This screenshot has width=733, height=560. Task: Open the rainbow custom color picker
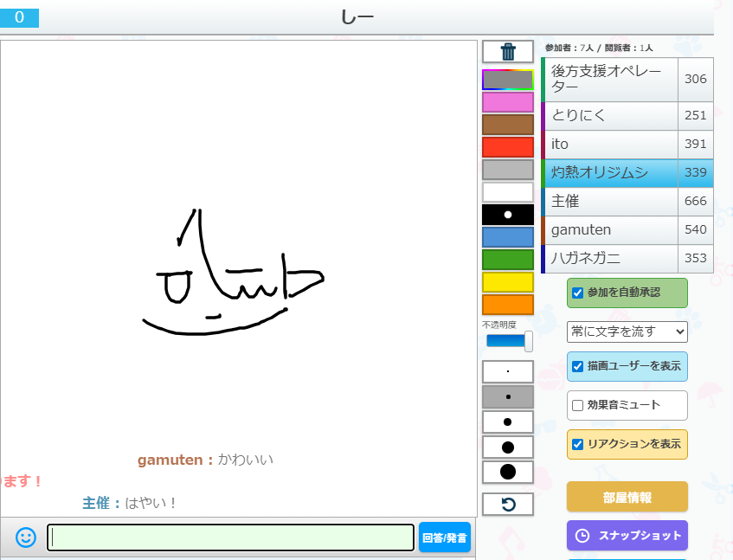[508, 80]
